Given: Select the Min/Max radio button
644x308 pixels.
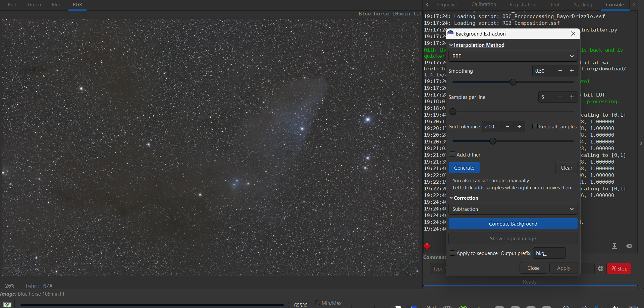Looking at the screenshot, I should pyautogui.click(x=318, y=303).
